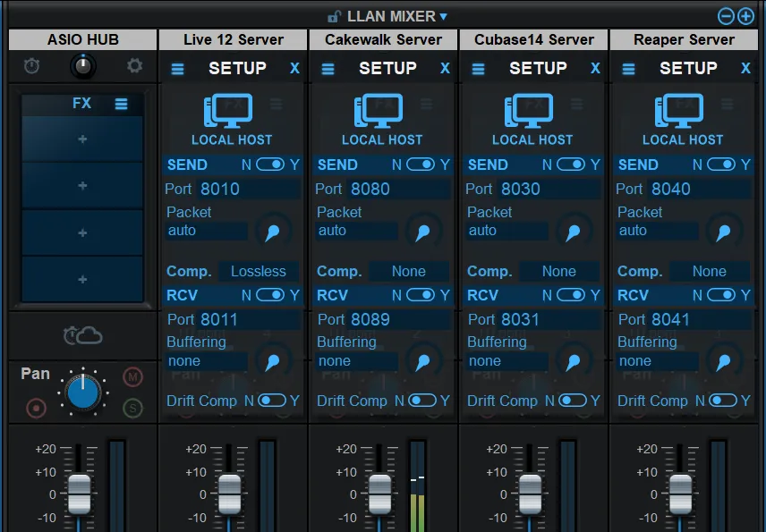The image size is (766, 532).
Task: Click the Buffering knob on Cakewalk Server
Action: pos(424,360)
